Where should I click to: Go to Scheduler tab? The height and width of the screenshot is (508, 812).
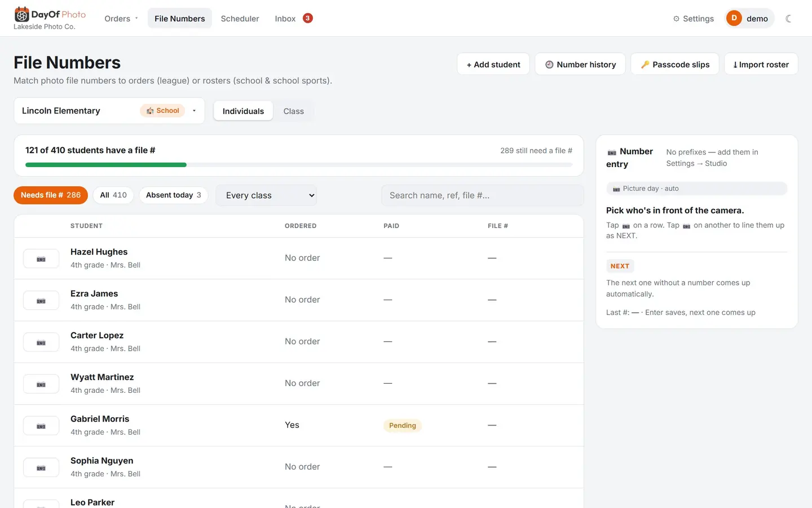pyautogui.click(x=240, y=19)
